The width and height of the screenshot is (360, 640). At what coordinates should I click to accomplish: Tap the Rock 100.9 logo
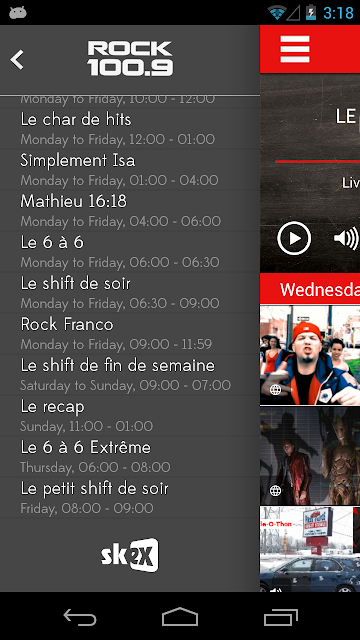click(130, 59)
